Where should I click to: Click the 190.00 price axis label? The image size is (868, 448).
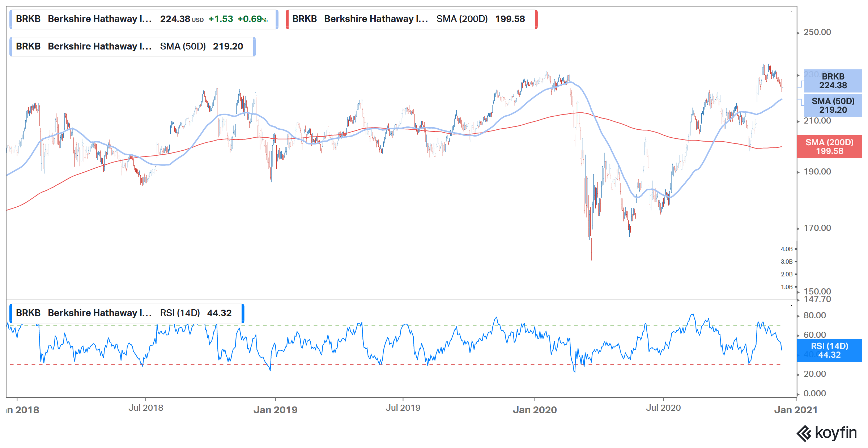pos(817,172)
